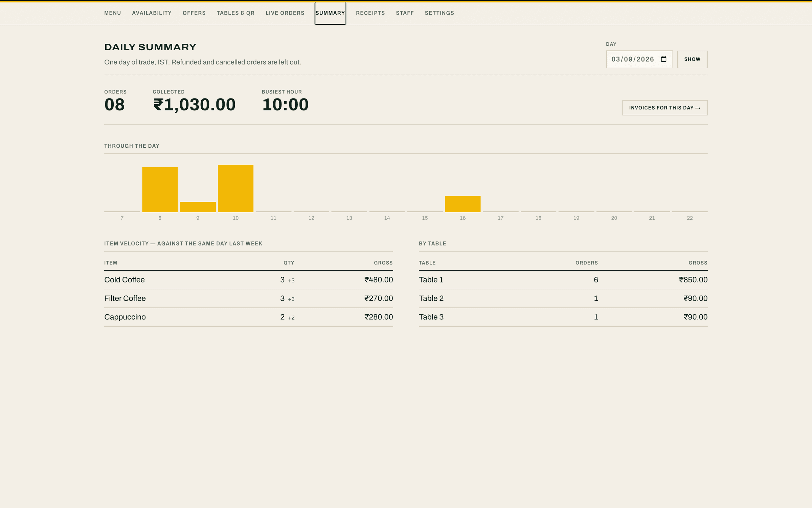The width and height of the screenshot is (812, 508).
Task: Click the hour 9 bar in chart
Action: (198, 207)
